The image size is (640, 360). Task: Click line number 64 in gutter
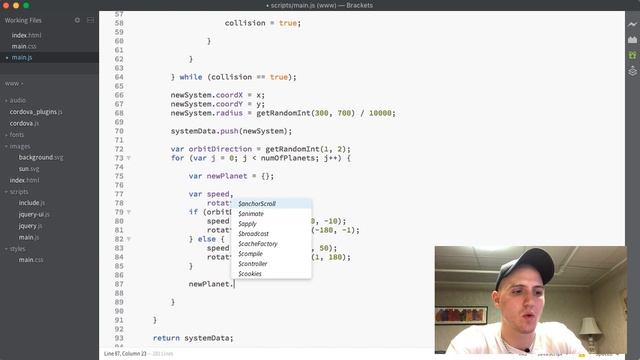point(119,77)
